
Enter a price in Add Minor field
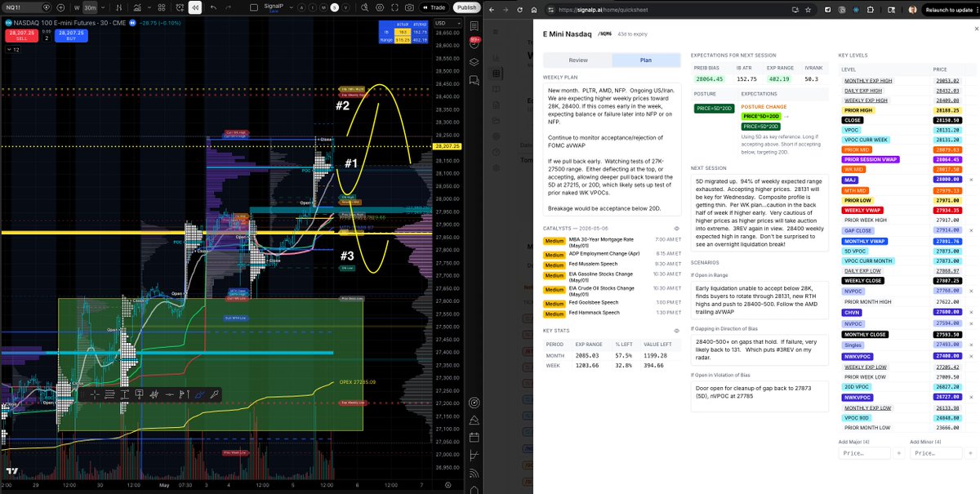coord(935,452)
